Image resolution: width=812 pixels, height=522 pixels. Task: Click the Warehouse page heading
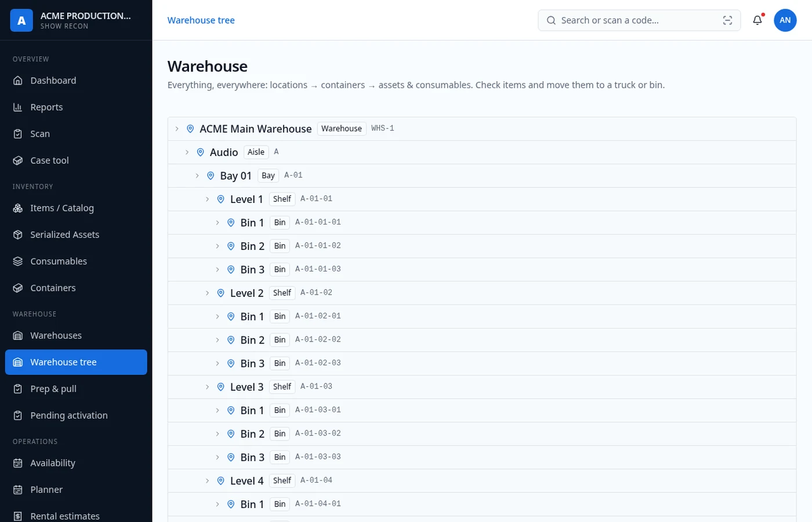[208, 66]
